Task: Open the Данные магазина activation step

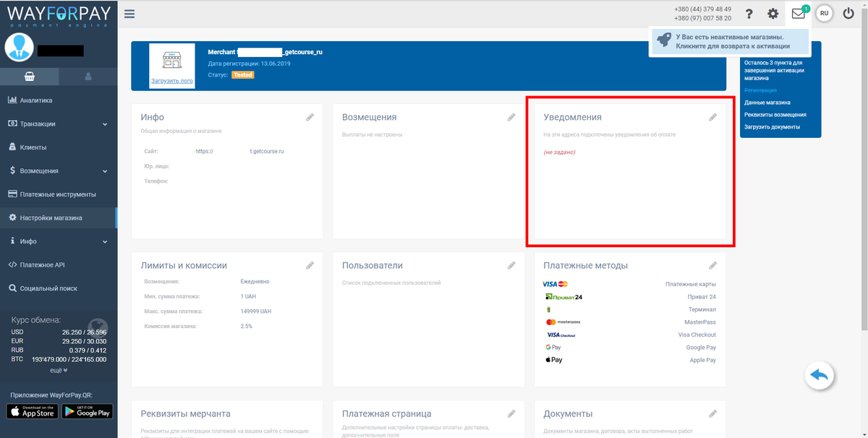Action: click(767, 103)
